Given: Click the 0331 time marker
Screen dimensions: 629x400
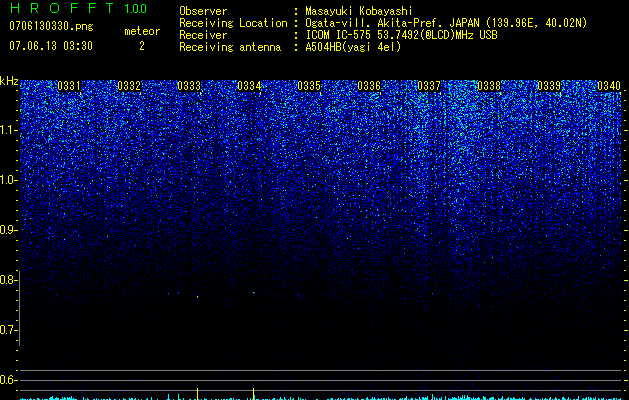Looking at the screenshot, I should click(x=69, y=86).
